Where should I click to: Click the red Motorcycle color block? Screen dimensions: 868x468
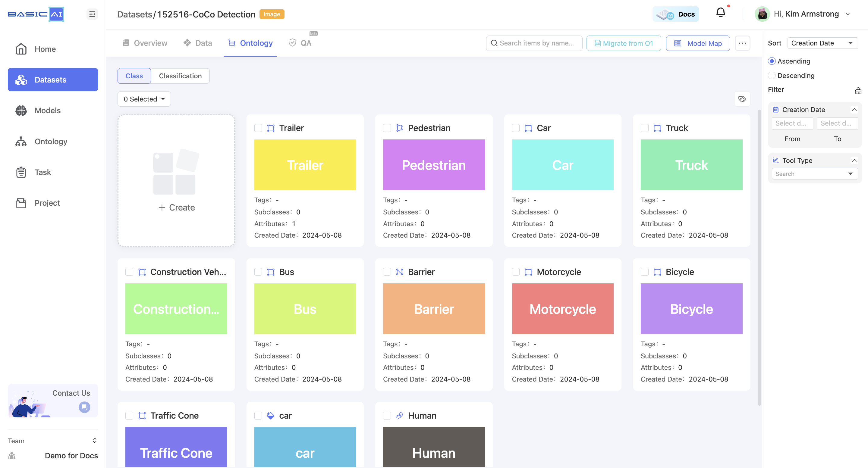click(x=562, y=309)
